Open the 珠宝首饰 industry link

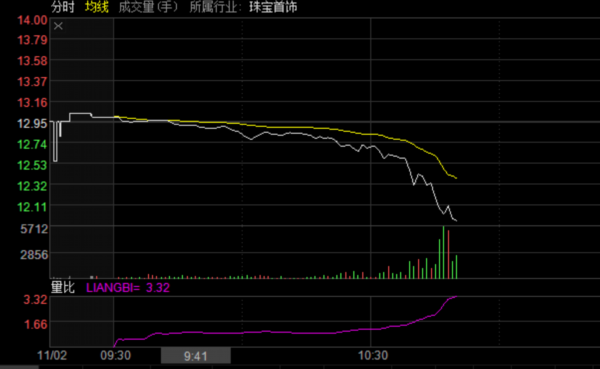[x=273, y=7]
